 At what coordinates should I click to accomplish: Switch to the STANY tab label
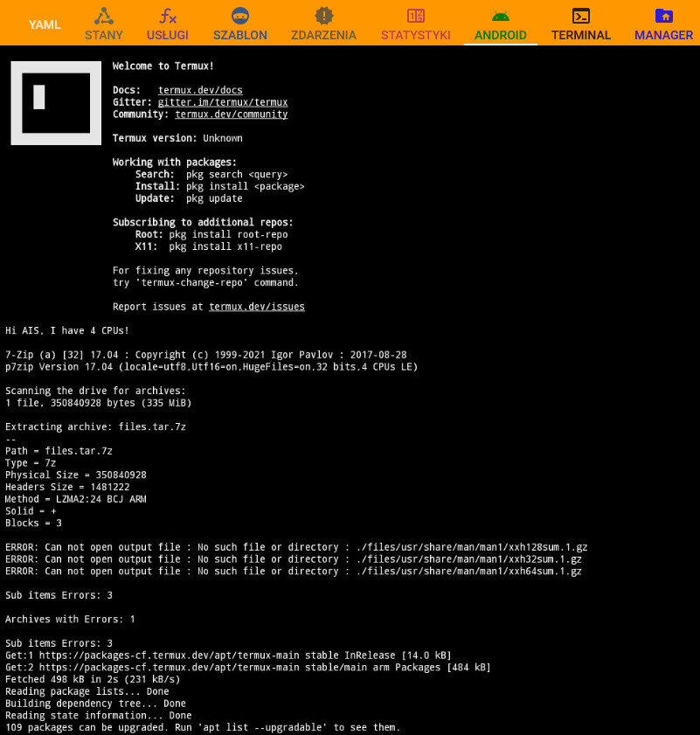[x=104, y=35]
